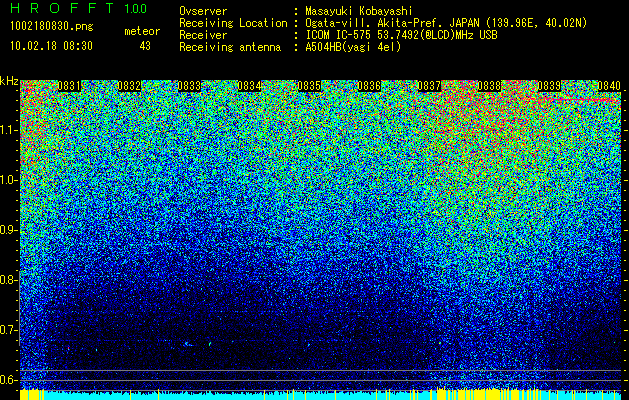Click the meteor count 43
This screenshot has height=400, width=629.
(x=145, y=46)
